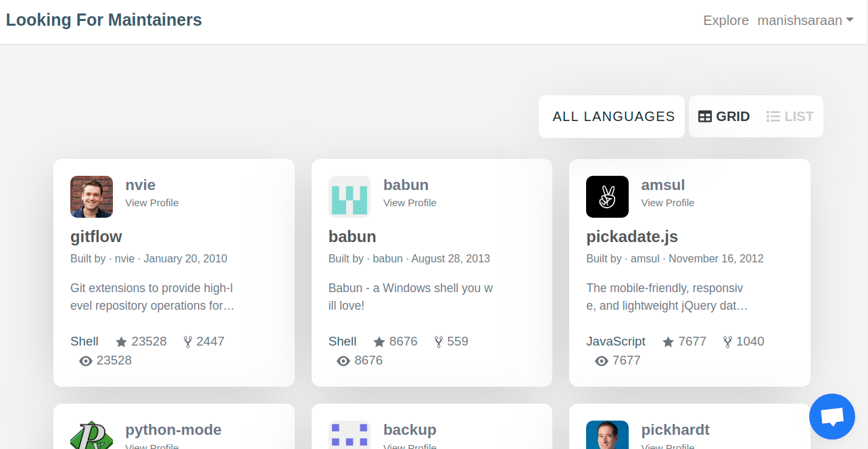Click the star icon on babun card
Screen dimensions: 868x449
pyautogui.click(x=379, y=342)
